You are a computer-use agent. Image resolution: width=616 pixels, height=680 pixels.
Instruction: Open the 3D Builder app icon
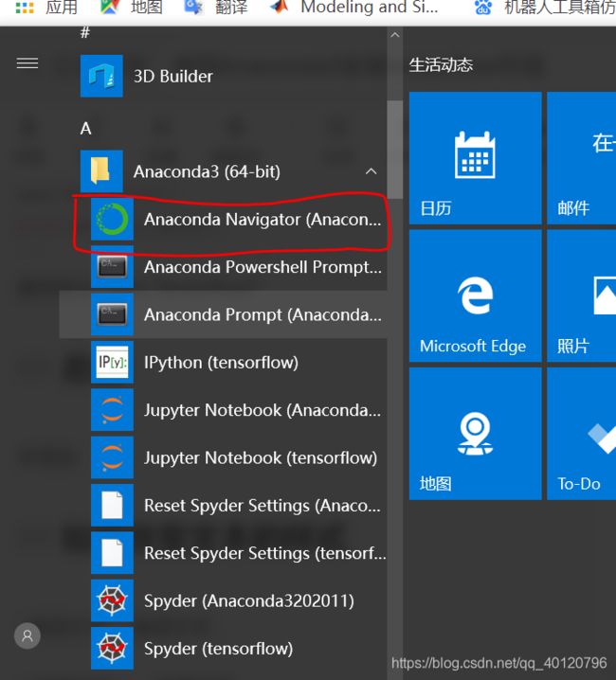click(x=101, y=76)
